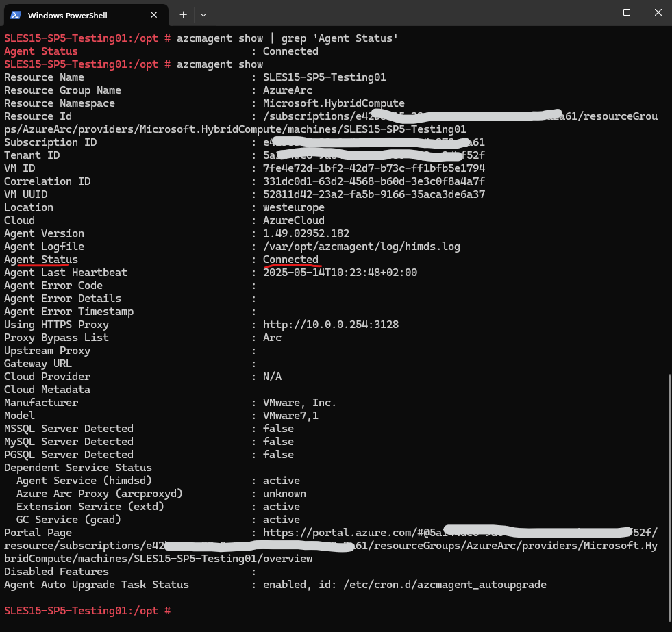Click the 'Subscription ID' label
The image size is (672, 632).
[x=50, y=142]
